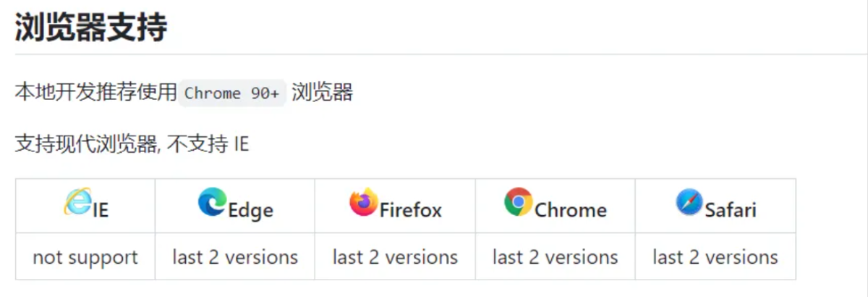
Task: Click the Internet Explorer logo icon
Action: [x=77, y=201]
